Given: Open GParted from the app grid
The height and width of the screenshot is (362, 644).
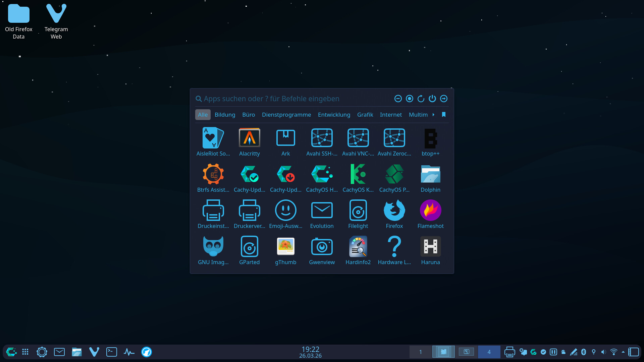Looking at the screenshot, I should tap(249, 251).
